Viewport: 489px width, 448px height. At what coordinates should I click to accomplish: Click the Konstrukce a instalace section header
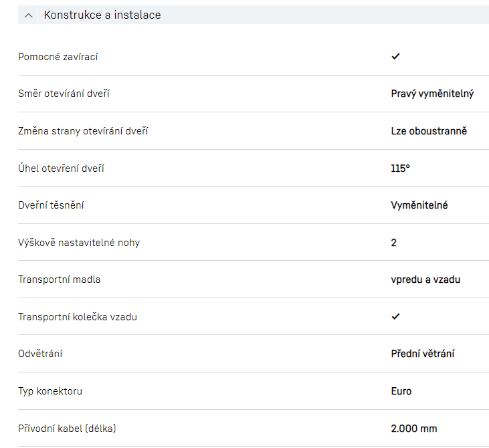click(x=102, y=15)
